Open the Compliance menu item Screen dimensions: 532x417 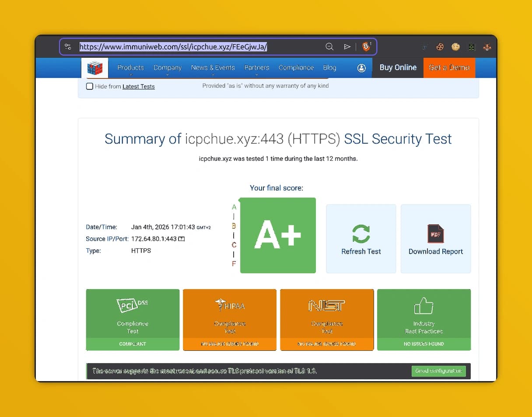point(296,68)
